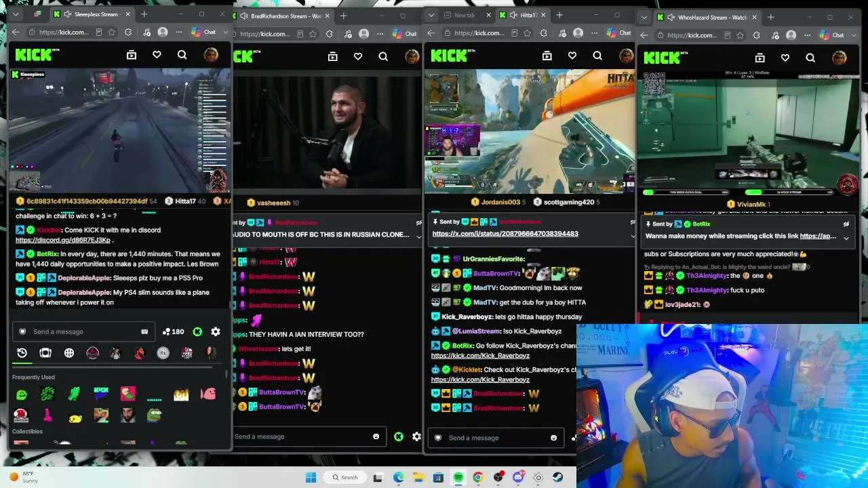Click the heart icon in the Hitta17 window

pyautogui.click(x=572, y=56)
